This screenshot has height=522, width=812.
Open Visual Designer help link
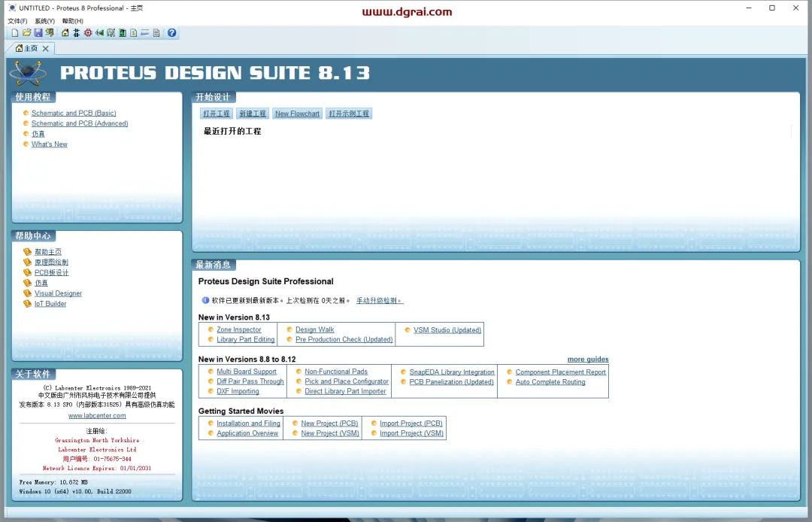58,293
